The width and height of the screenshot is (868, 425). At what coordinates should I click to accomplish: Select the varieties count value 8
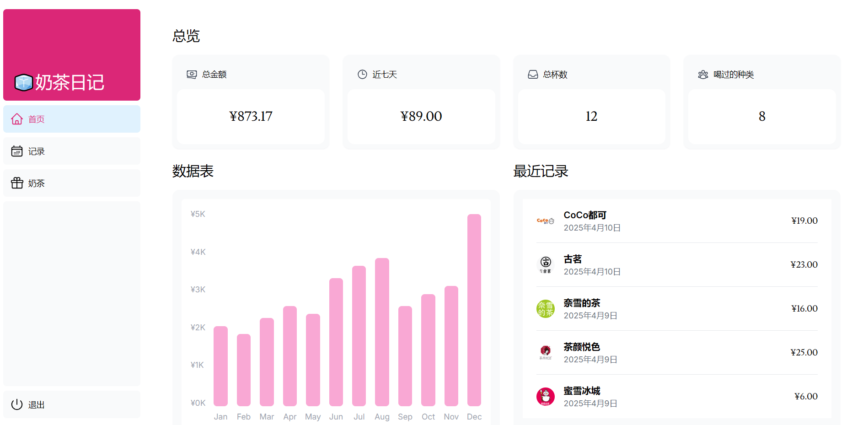[762, 116]
